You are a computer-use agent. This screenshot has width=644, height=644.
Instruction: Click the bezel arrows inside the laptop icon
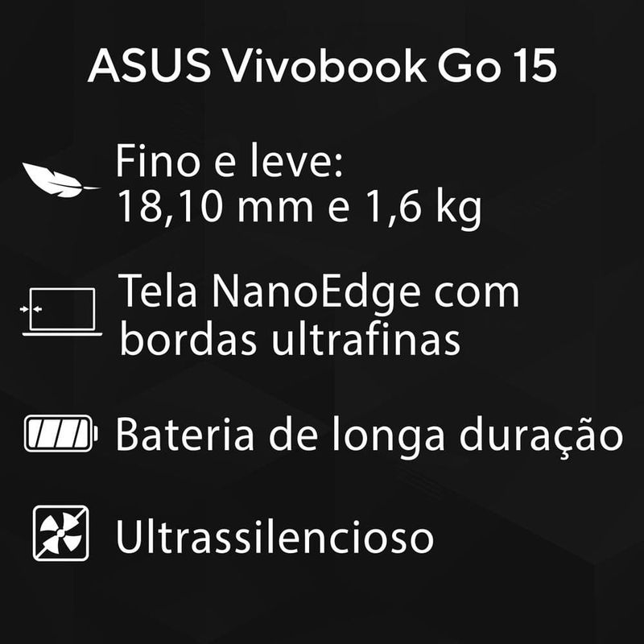pyautogui.click(x=31, y=309)
